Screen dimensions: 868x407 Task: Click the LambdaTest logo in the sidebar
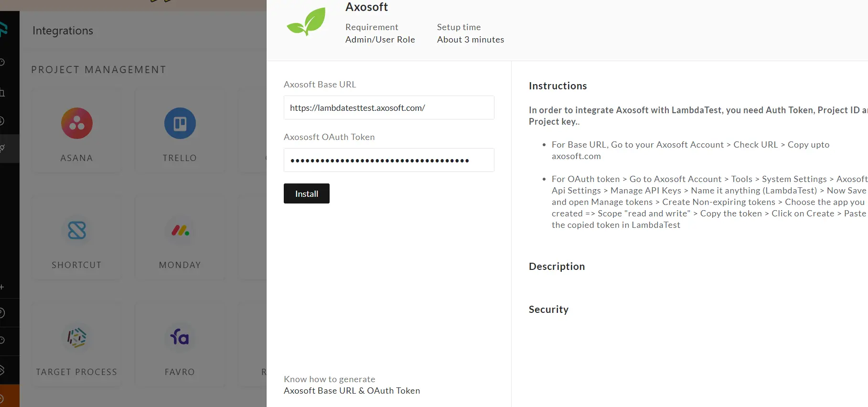tap(3, 30)
